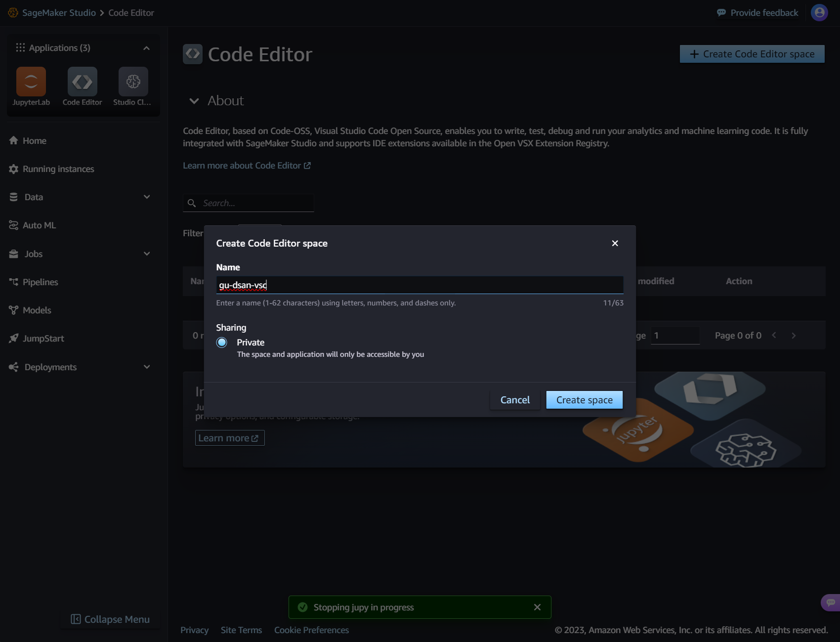Image resolution: width=840 pixels, height=642 pixels.
Task: Click Provide feedback link
Action: [764, 13]
